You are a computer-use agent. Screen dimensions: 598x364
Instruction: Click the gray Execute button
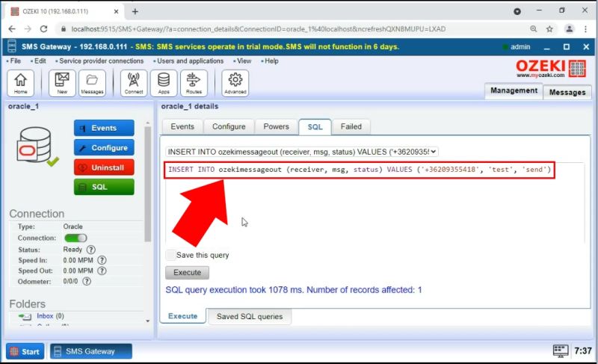click(x=188, y=273)
